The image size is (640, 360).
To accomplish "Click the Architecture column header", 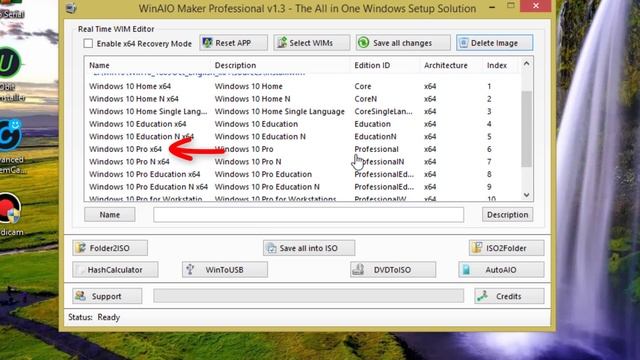I will coord(445,65).
